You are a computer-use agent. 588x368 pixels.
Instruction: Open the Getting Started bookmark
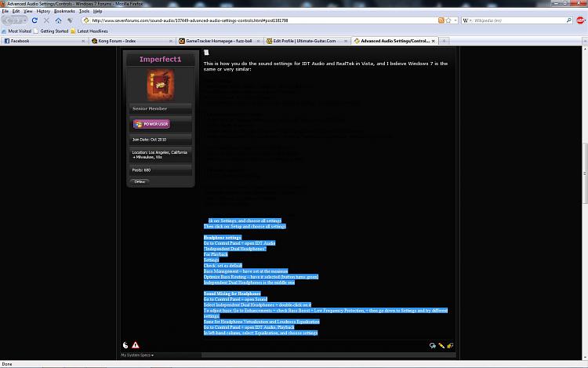pos(51,31)
